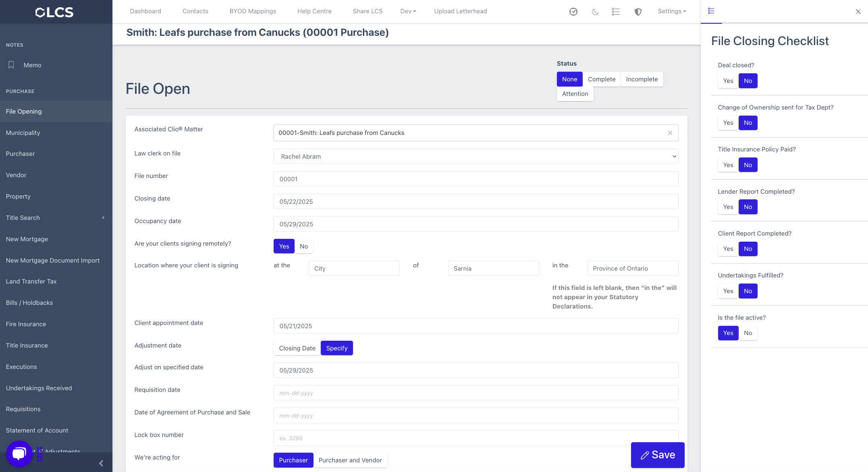Open the Law clerk on file dropdown
The width and height of the screenshot is (868, 472).
pyautogui.click(x=476, y=157)
